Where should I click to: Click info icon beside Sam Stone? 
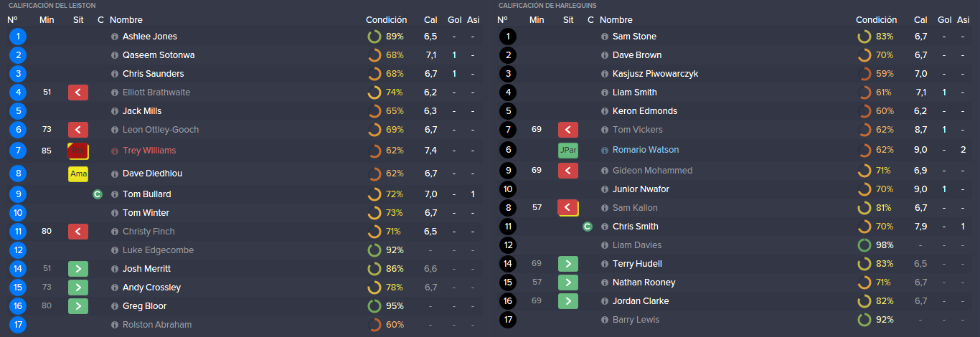[605, 37]
